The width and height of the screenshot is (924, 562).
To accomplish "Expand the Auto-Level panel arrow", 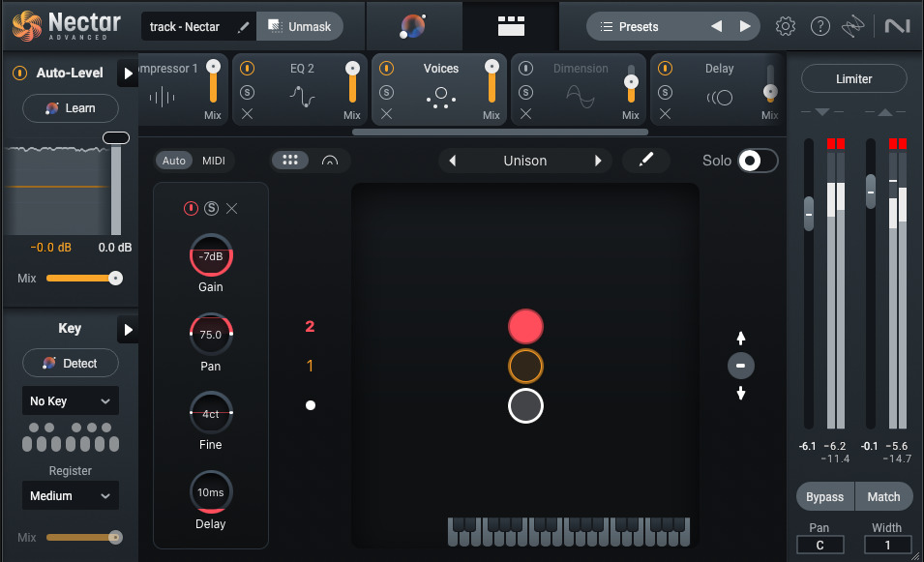I will click(x=128, y=74).
